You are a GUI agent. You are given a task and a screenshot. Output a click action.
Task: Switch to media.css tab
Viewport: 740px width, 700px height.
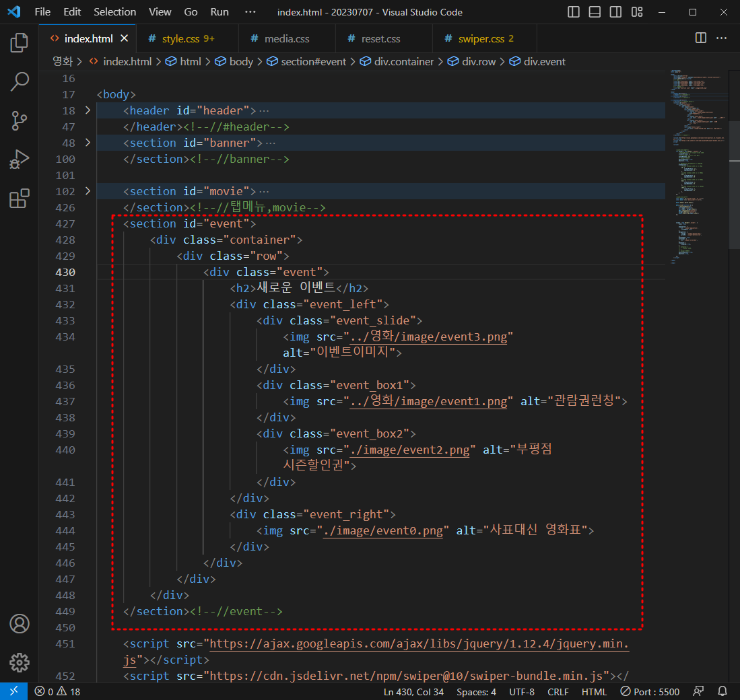[287, 38]
